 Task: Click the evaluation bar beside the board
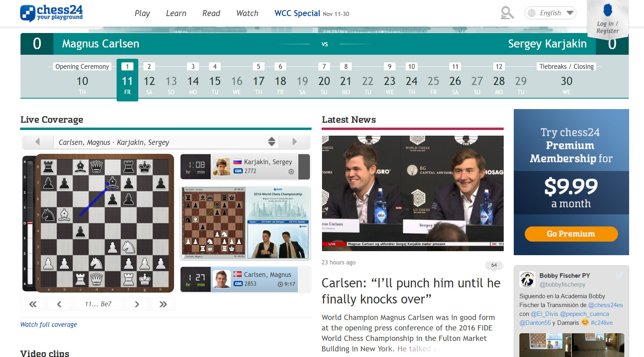tap(29, 223)
